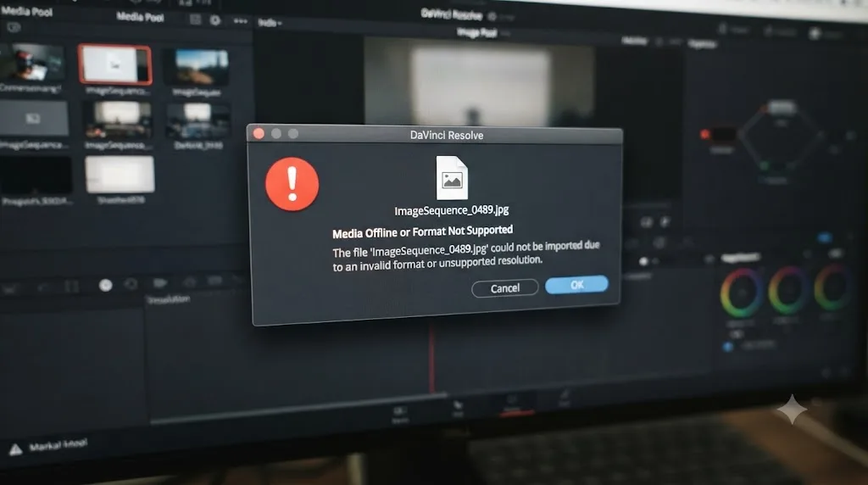The height and width of the screenshot is (485, 868).
Task: Open the dropdown next to media pool options
Action: click(x=270, y=23)
